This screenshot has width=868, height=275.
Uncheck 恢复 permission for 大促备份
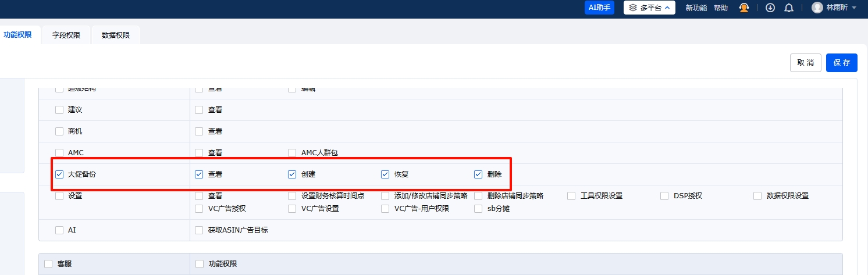(x=385, y=174)
